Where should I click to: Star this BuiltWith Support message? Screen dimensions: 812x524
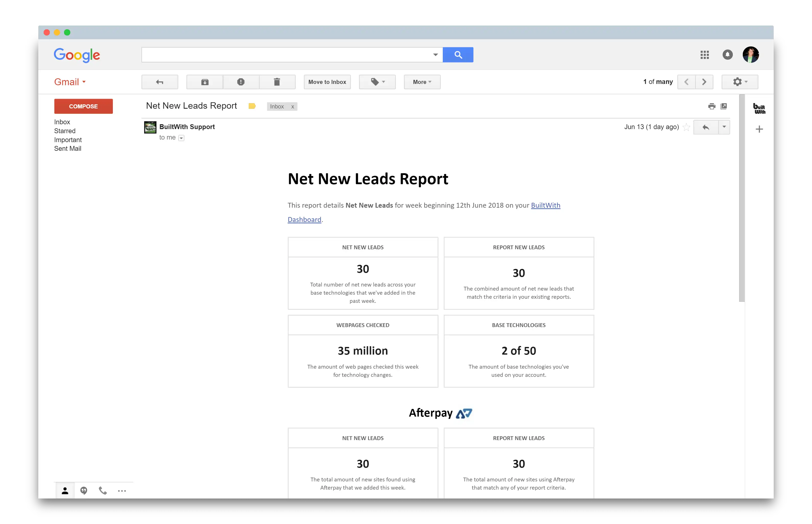tap(686, 127)
